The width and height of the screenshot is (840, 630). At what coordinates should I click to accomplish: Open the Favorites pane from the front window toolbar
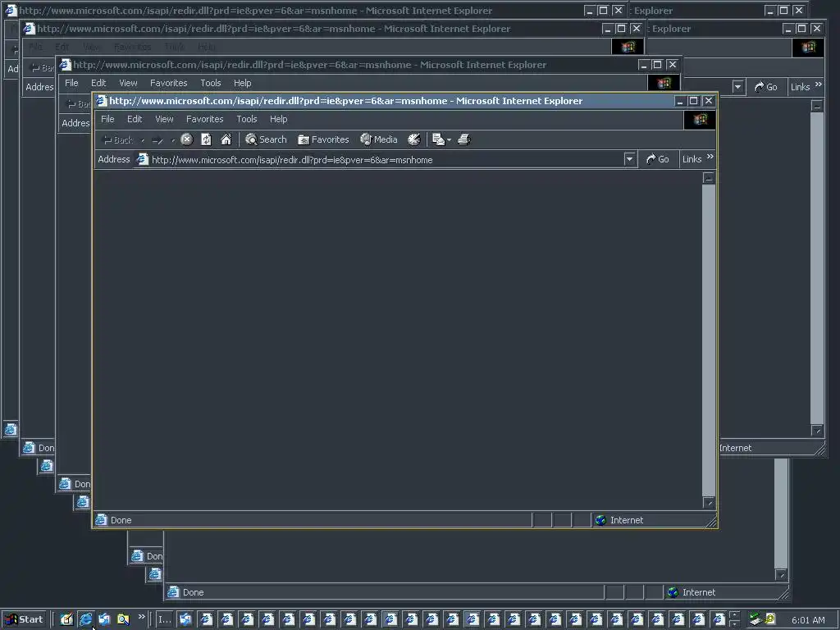(x=323, y=139)
